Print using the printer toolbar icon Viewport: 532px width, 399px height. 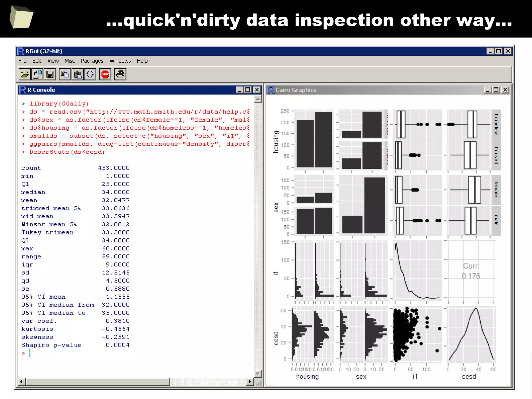(x=120, y=74)
